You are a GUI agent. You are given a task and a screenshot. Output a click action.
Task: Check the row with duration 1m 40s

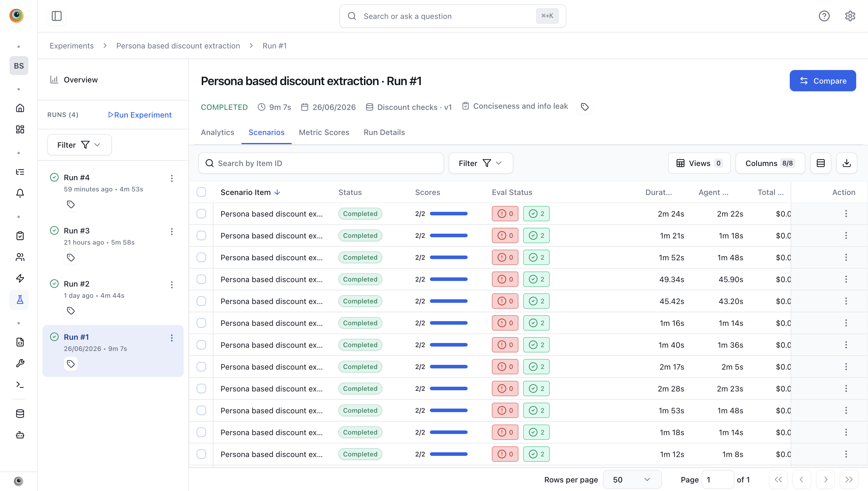click(201, 345)
